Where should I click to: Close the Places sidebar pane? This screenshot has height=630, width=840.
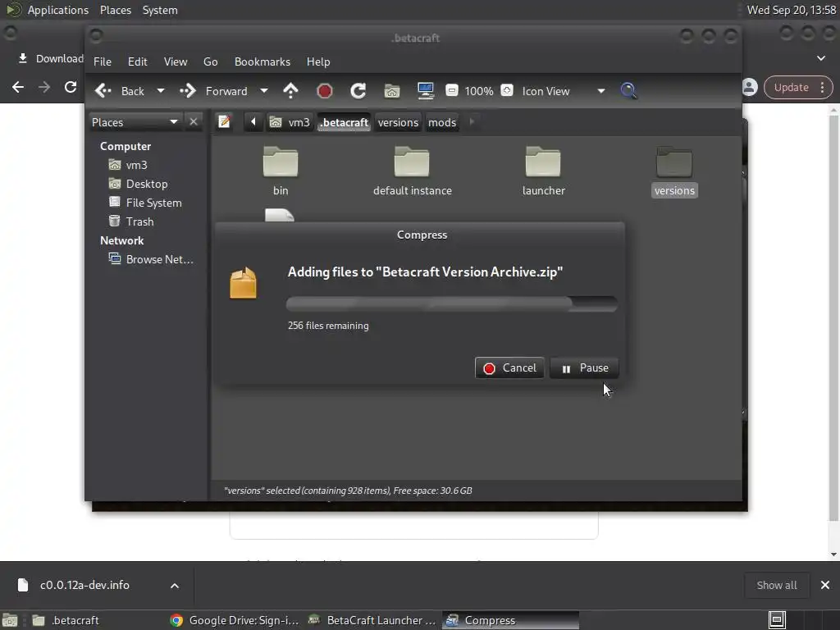[x=194, y=122]
